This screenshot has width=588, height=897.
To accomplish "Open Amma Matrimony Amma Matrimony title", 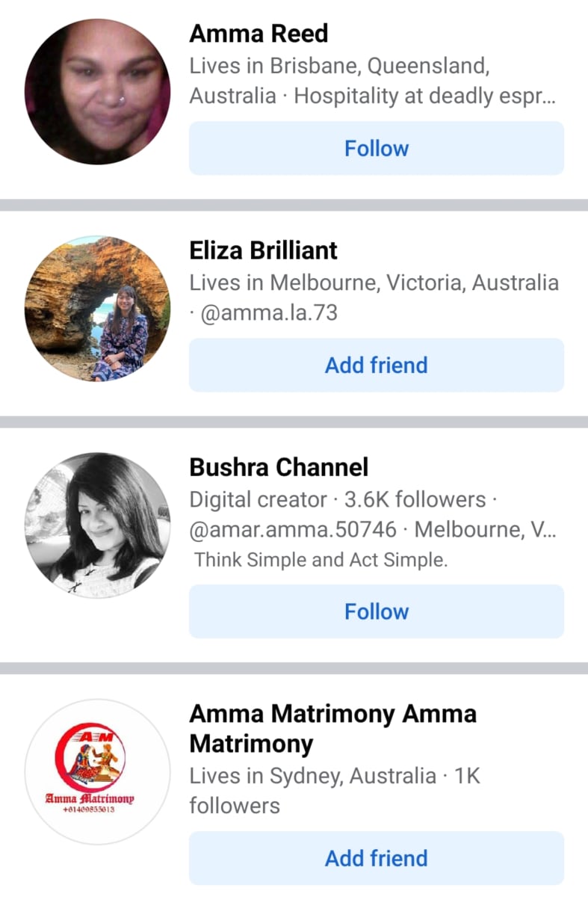I will (333, 729).
